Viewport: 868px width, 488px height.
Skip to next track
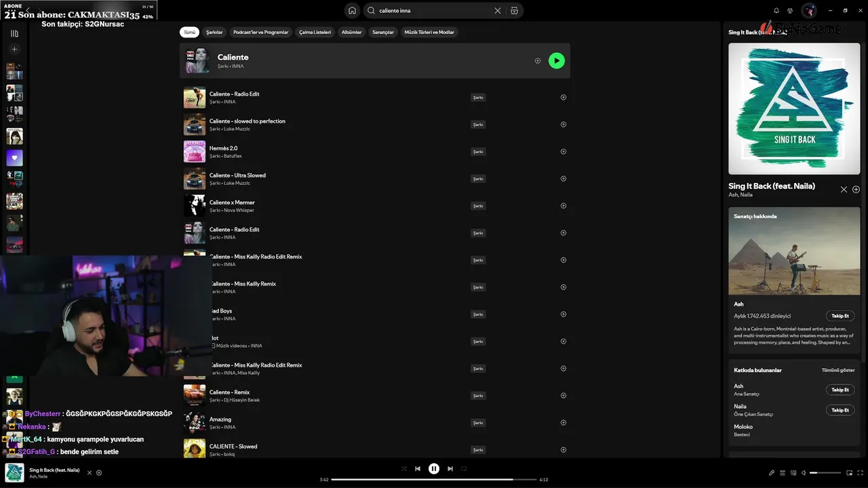(x=450, y=468)
